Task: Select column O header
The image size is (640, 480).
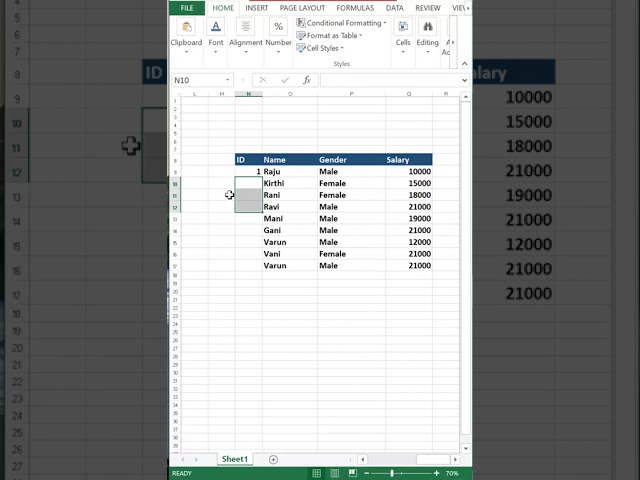Action: (x=290, y=94)
